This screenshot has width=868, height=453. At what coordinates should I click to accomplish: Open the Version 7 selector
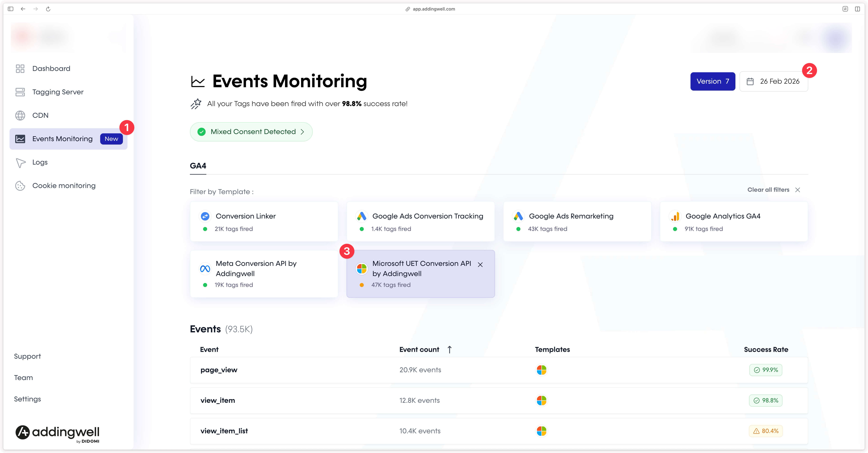[713, 81]
